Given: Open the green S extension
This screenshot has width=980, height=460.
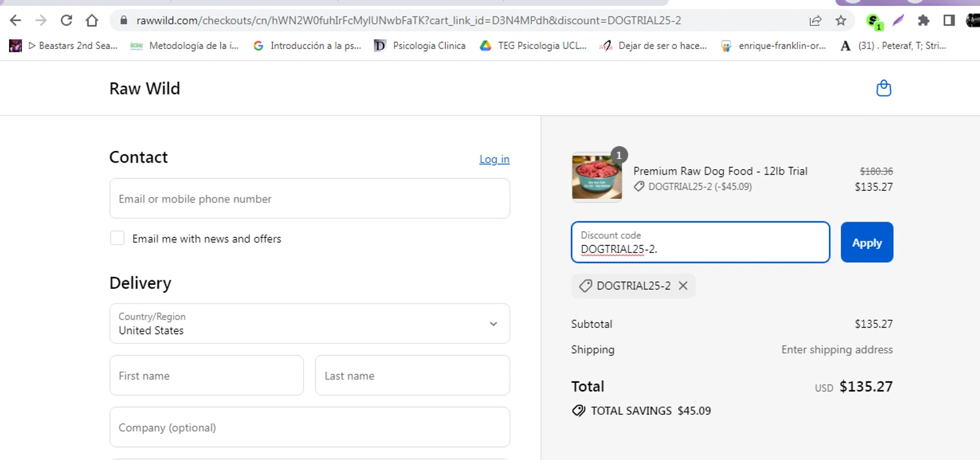Looking at the screenshot, I should tap(874, 21).
